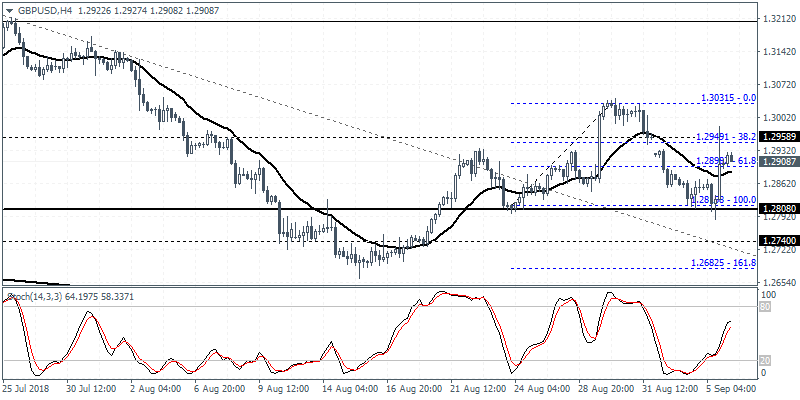Click the 6 Aug 20:00 time label
The image size is (800, 400).
click(220, 389)
